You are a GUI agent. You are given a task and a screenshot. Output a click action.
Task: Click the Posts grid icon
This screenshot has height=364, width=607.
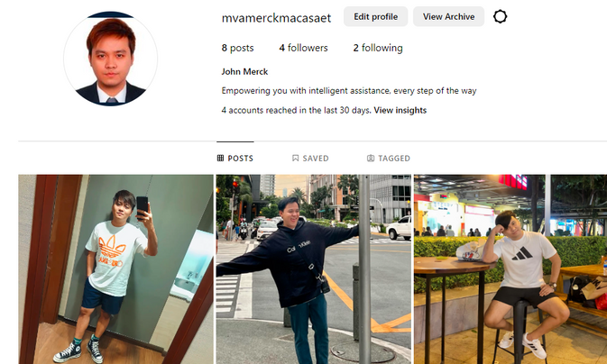click(220, 158)
